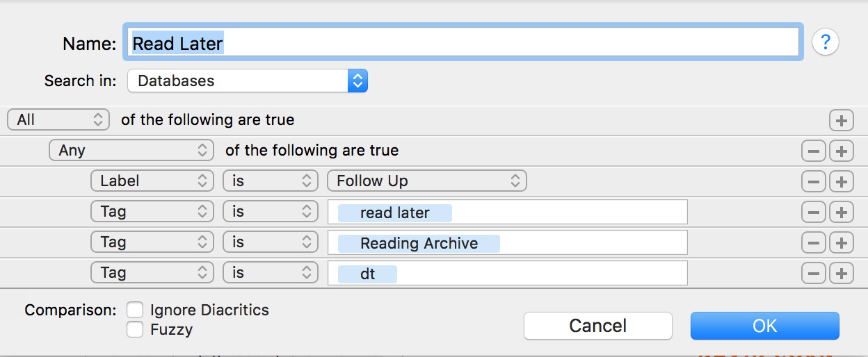
Task: Enable the Fuzzy comparison checkbox
Action: (x=135, y=329)
